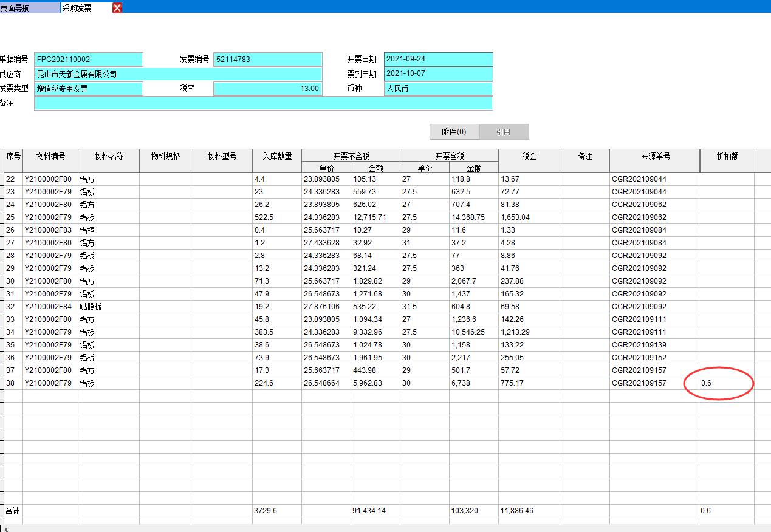Open the 币种 field 人民币
This screenshot has width=771, height=532.
coord(438,89)
